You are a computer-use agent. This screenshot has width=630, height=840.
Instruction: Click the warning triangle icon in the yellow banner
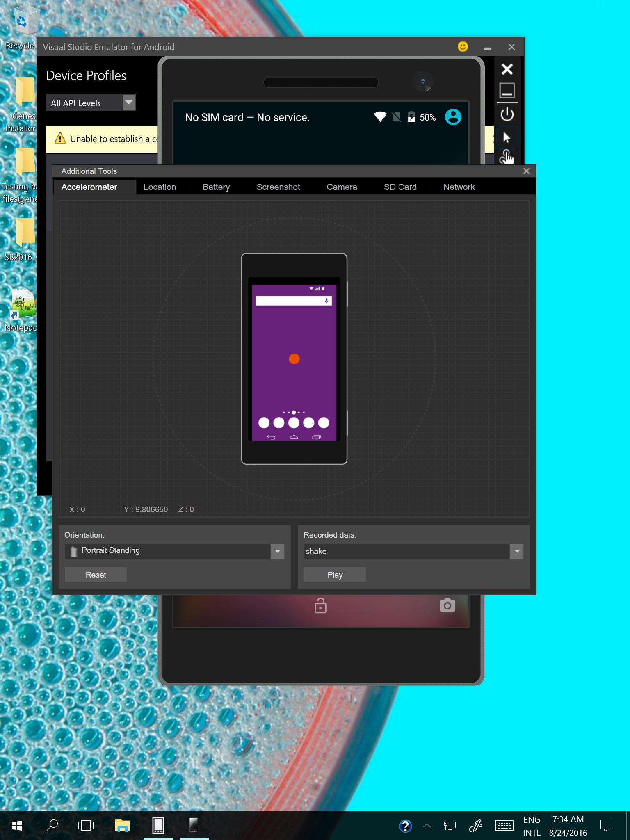[60, 139]
